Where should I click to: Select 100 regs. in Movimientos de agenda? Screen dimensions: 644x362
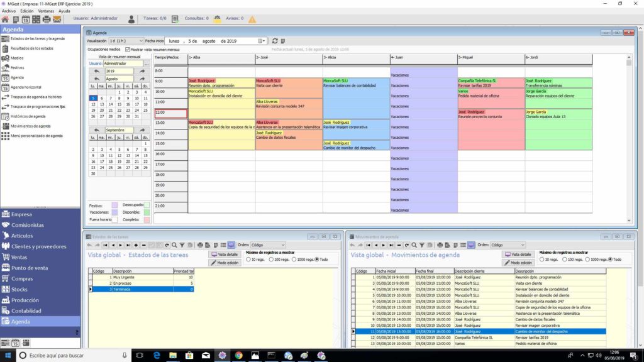click(565, 260)
